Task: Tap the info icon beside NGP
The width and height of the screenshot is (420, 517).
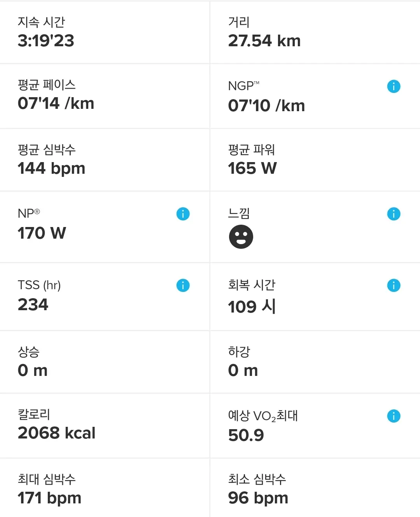Action: (394, 86)
